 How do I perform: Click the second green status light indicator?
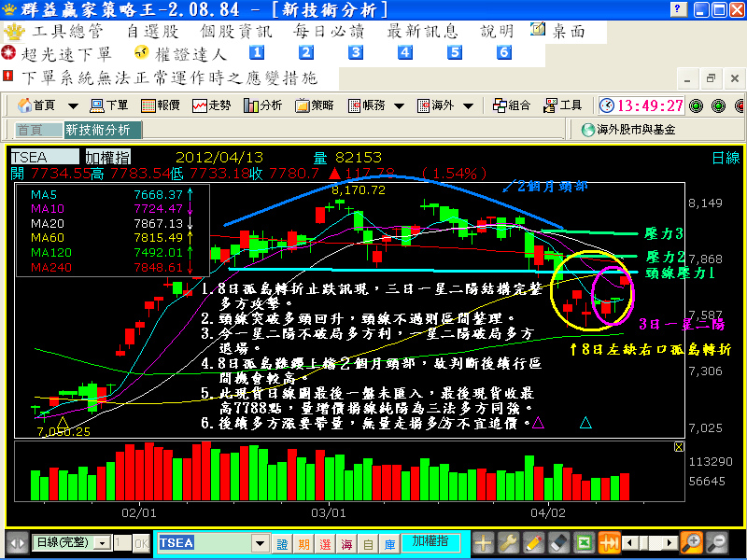(718, 105)
